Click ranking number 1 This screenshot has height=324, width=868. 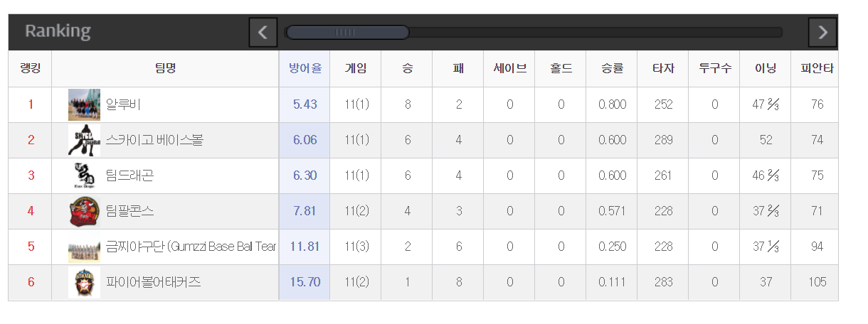coord(31,104)
